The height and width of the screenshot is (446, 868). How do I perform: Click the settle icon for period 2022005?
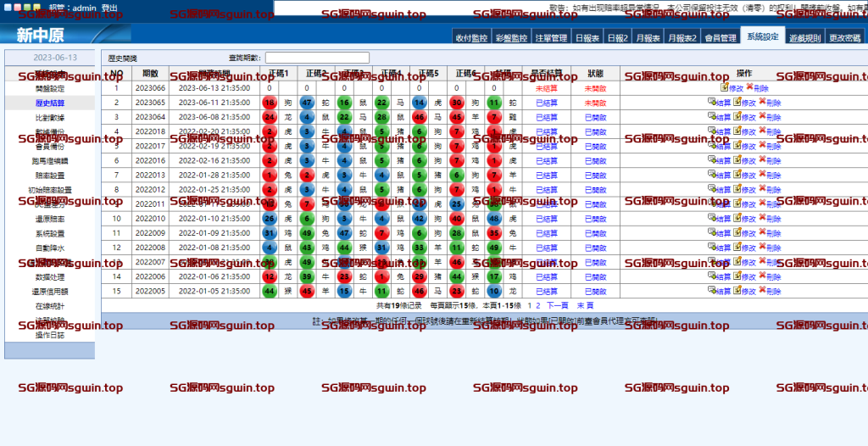(x=712, y=291)
